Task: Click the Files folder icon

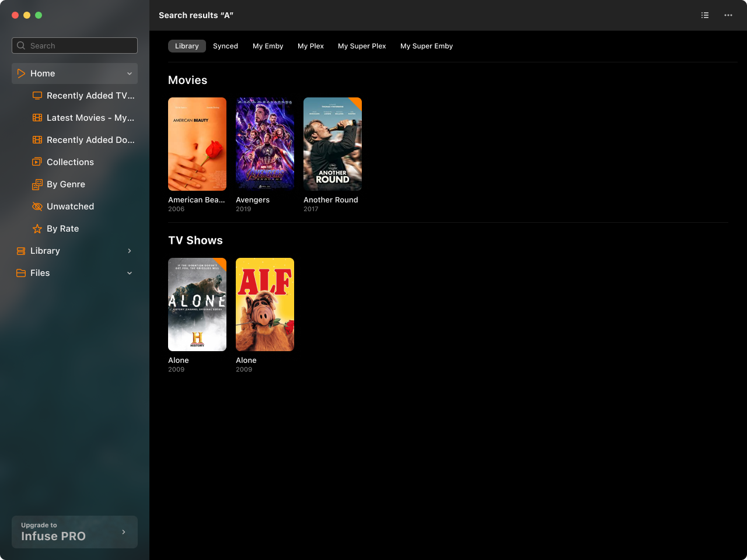Action: pyautogui.click(x=21, y=273)
